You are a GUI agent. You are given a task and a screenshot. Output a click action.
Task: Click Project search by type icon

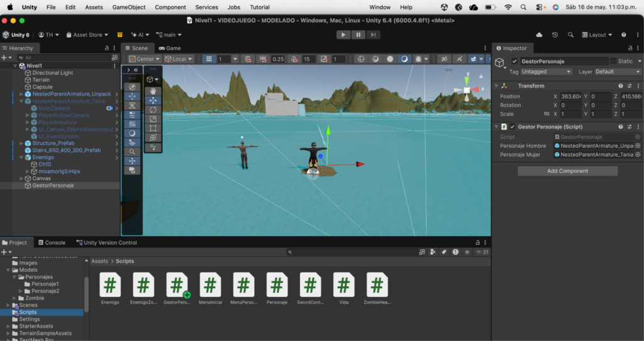[x=433, y=252]
